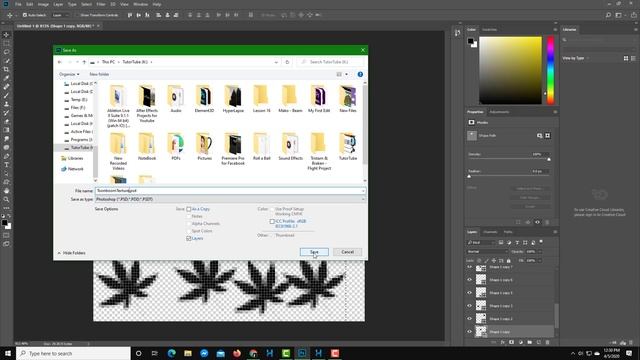Hide the bottom selected Shape 1 copy layer
The width and height of the screenshot is (640, 360).
click(469, 331)
